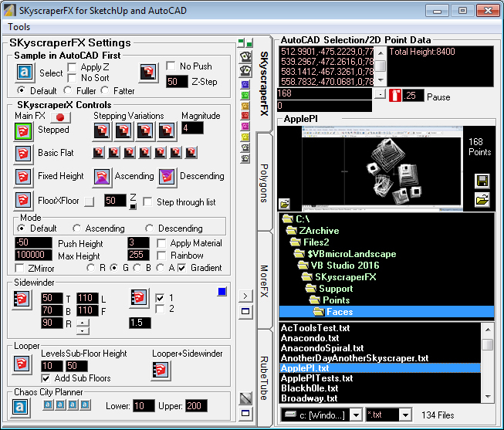Check the No Push checkbox

point(171,66)
